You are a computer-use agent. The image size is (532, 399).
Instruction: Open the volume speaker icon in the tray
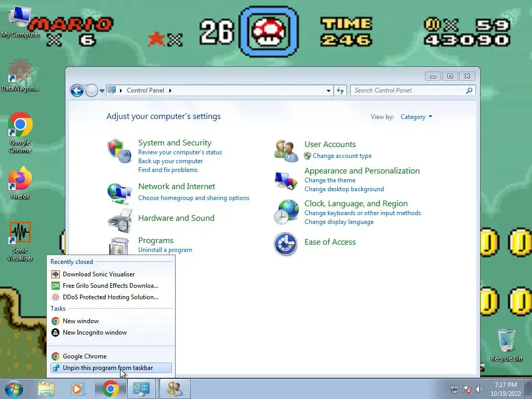pos(480,389)
